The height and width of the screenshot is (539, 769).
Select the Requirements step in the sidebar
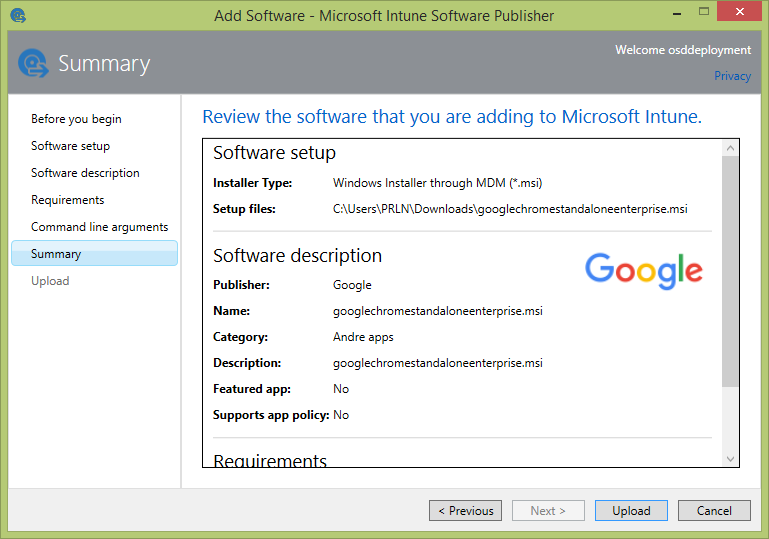click(x=67, y=200)
